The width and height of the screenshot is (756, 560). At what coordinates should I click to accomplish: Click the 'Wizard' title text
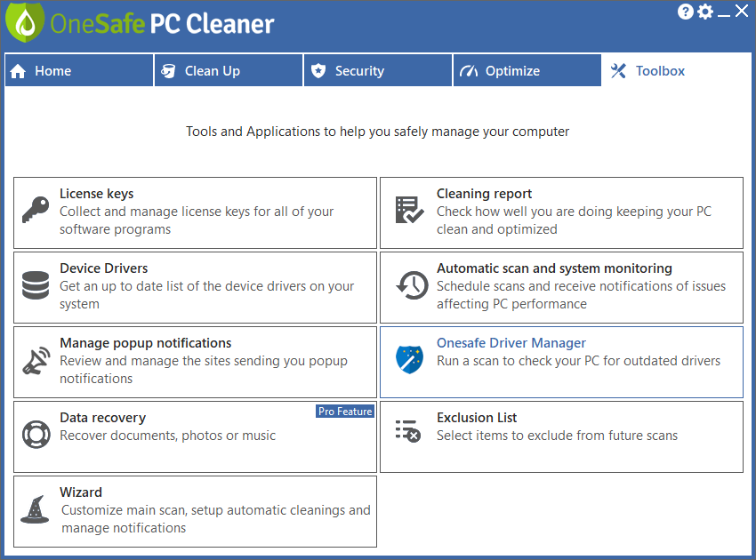(81, 492)
